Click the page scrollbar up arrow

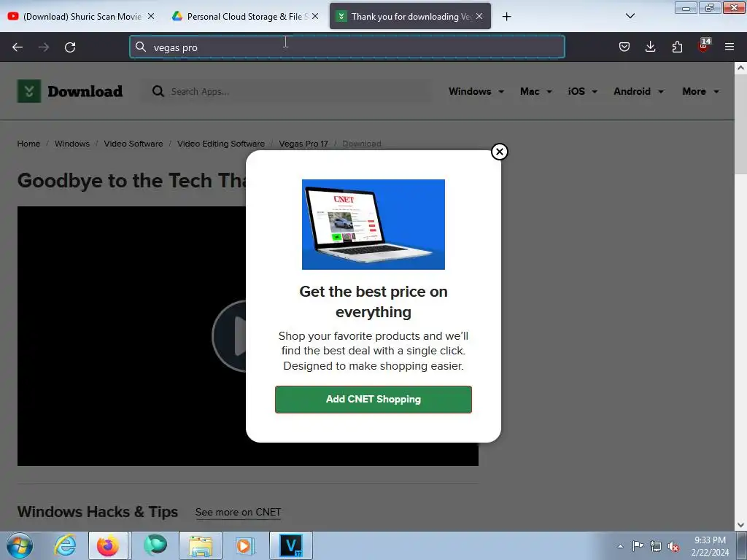(x=740, y=68)
